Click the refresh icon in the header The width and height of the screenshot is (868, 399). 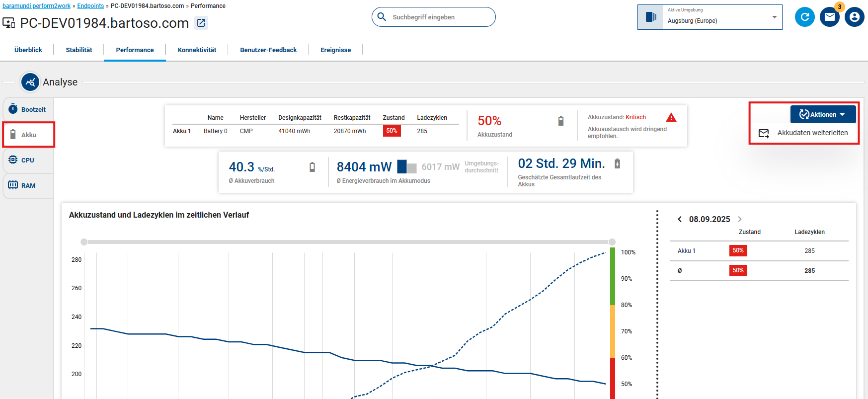click(804, 17)
